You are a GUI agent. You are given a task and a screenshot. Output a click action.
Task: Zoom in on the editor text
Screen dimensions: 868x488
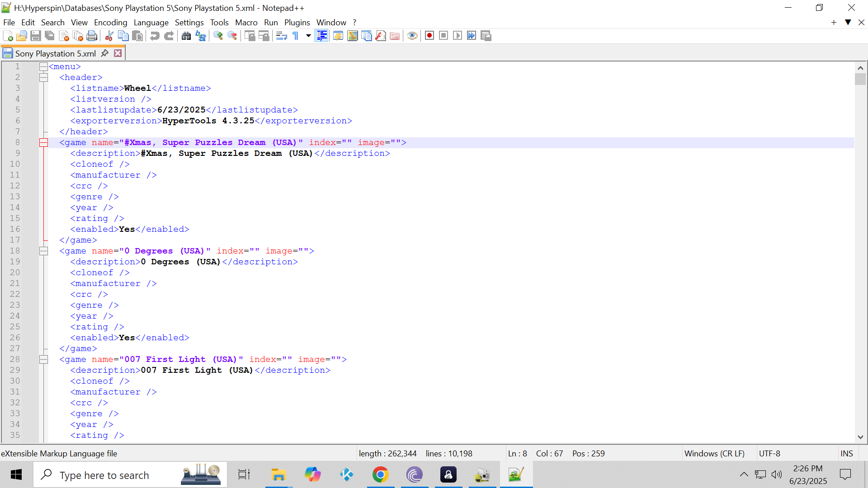point(218,36)
